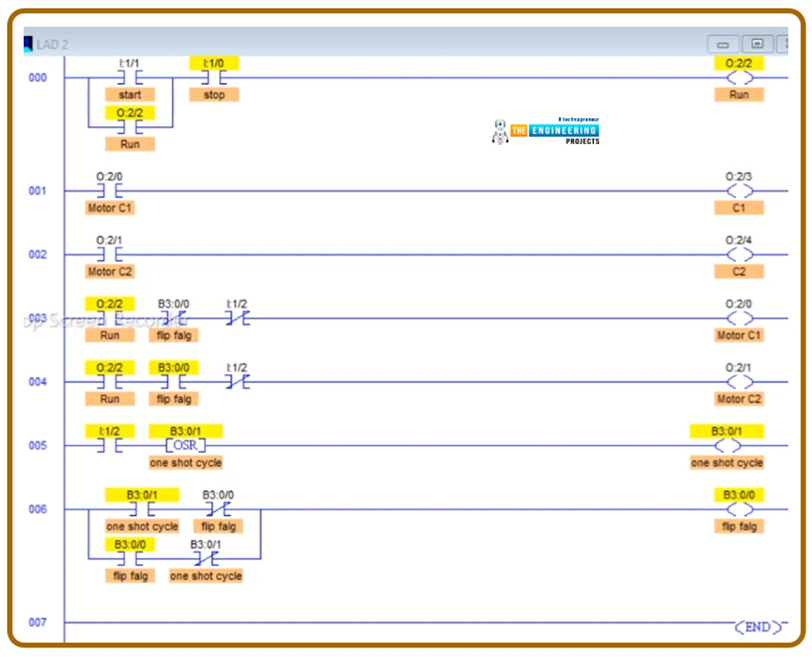Select the one shot cycle output coil on rung 005

point(726,445)
